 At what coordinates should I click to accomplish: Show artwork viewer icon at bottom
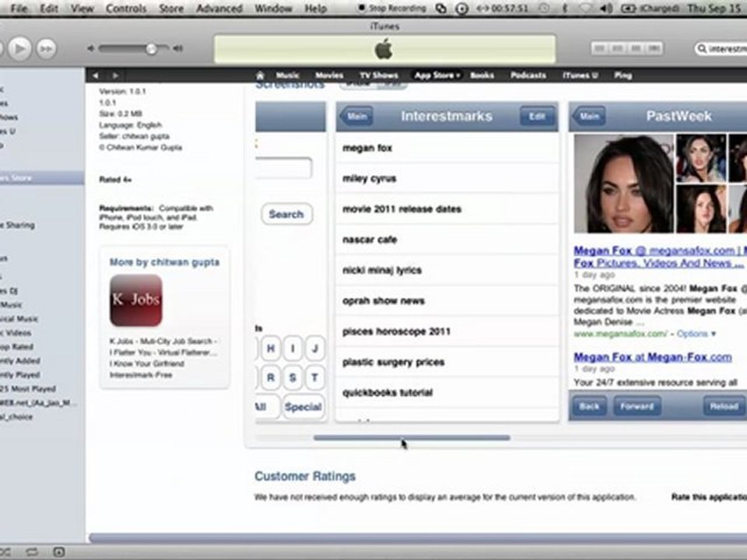tap(58, 552)
